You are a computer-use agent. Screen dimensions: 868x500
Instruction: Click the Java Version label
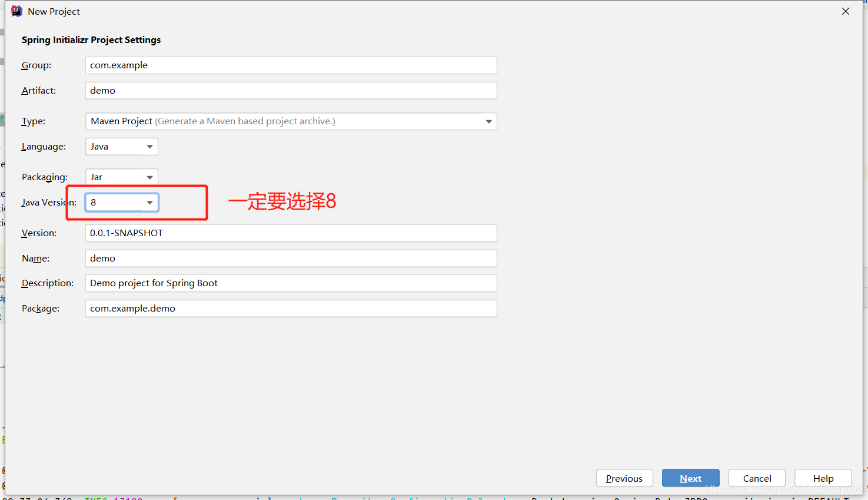(49, 203)
